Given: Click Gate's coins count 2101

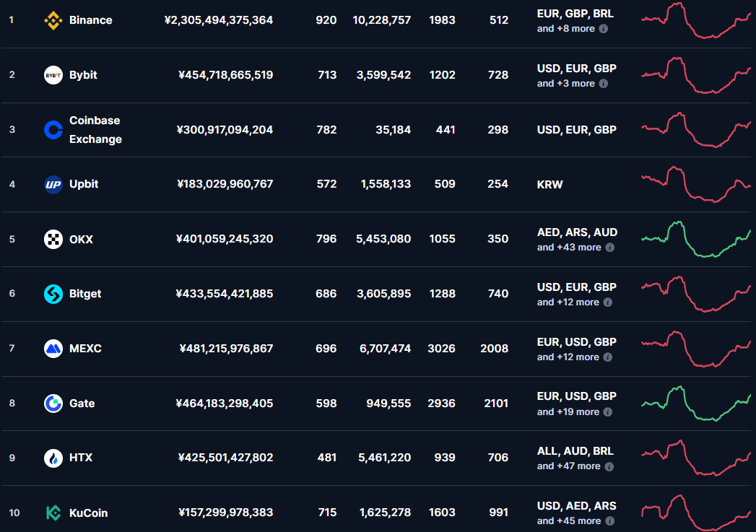Looking at the screenshot, I should click(496, 404).
